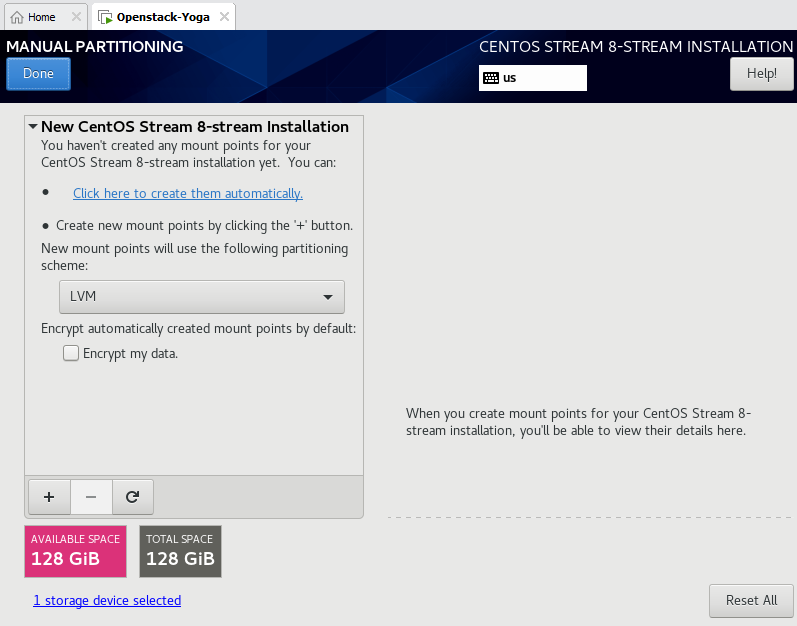Open the Help! button
Screen dimensions: 797x626
pyautogui.click(x=761, y=74)
